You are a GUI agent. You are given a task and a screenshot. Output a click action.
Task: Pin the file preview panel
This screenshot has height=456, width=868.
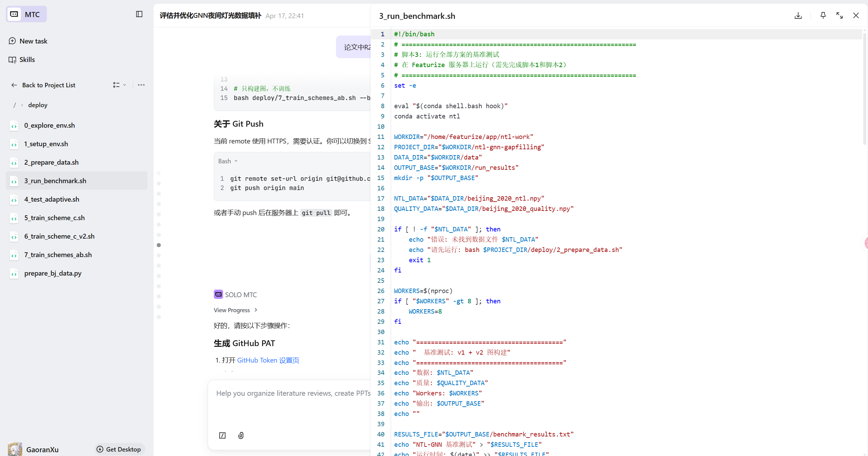click(823, 15)
